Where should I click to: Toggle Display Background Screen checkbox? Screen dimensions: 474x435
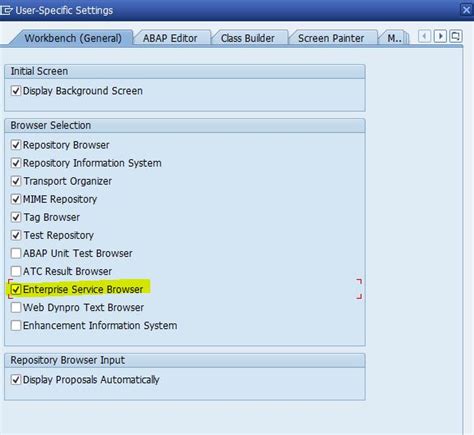[16, 91]
